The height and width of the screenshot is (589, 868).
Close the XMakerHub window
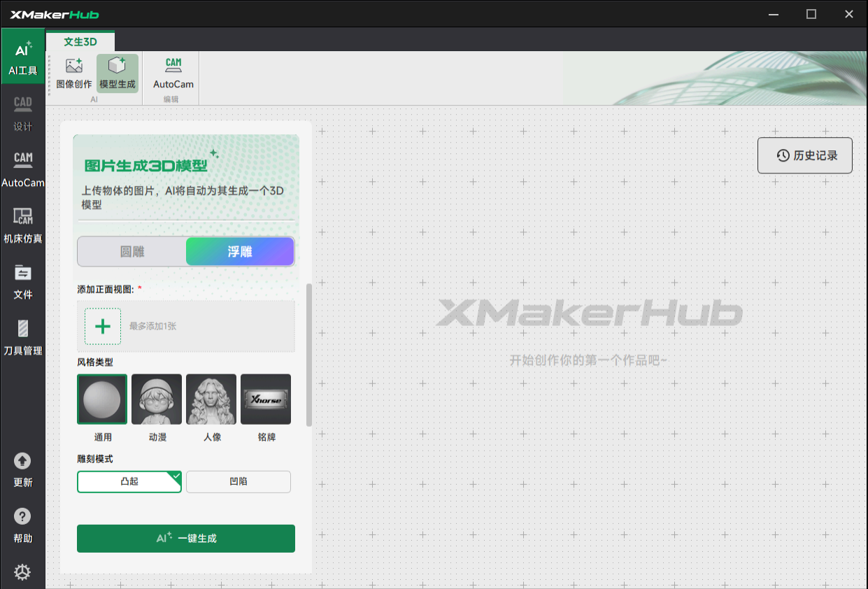[848, 14]
